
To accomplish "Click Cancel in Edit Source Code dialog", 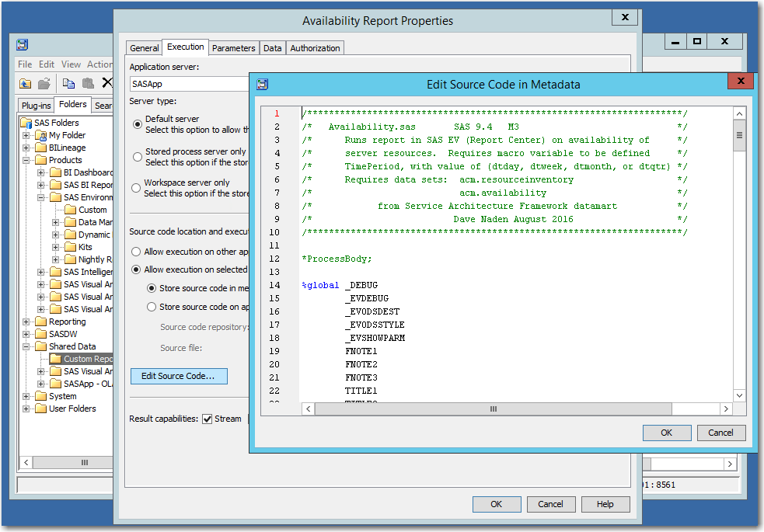I will [x=715, y=433].
